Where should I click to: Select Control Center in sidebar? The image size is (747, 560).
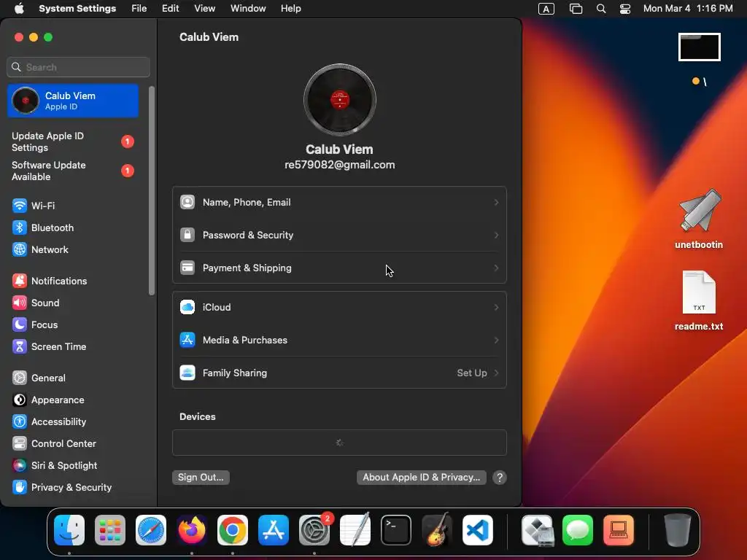point(54,444)
